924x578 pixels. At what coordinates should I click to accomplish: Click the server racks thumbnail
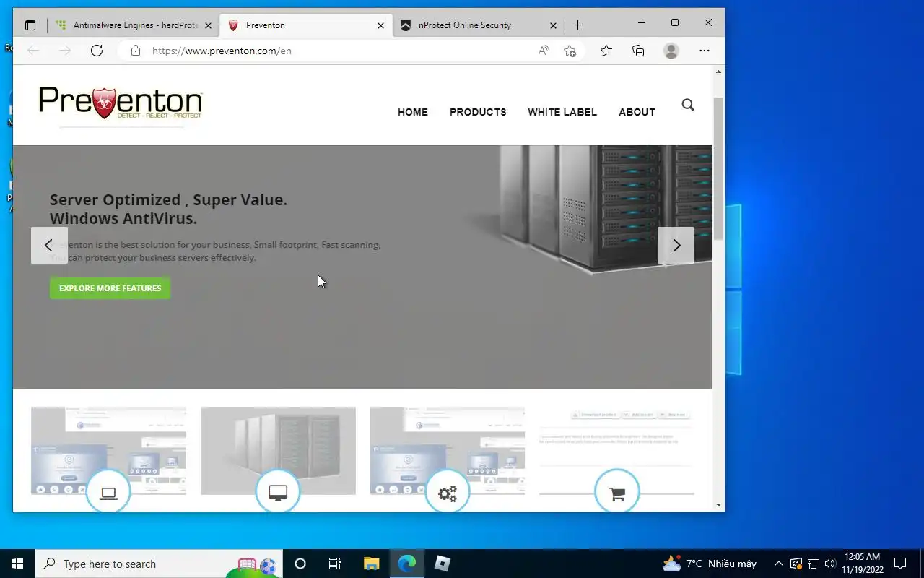[x=278, y=451]
